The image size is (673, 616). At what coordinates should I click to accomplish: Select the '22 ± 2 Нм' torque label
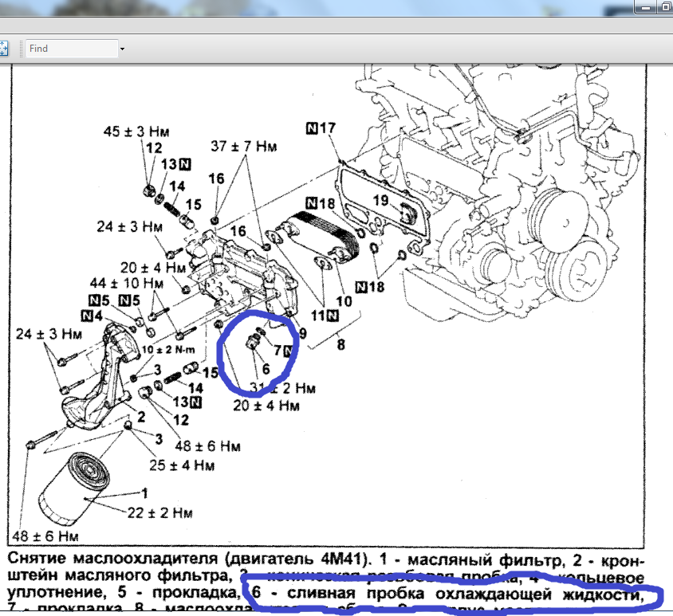(159, 512)
